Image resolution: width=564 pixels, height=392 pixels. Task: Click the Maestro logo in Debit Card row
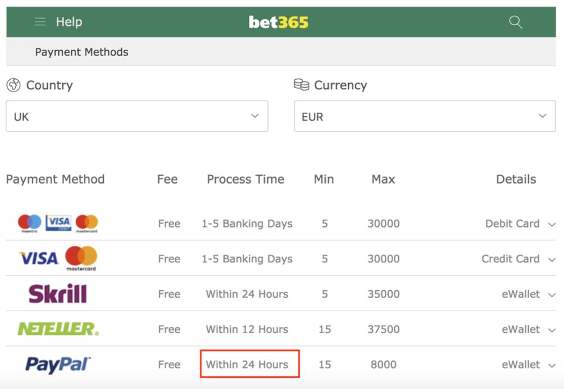click(x=30, y=224)
